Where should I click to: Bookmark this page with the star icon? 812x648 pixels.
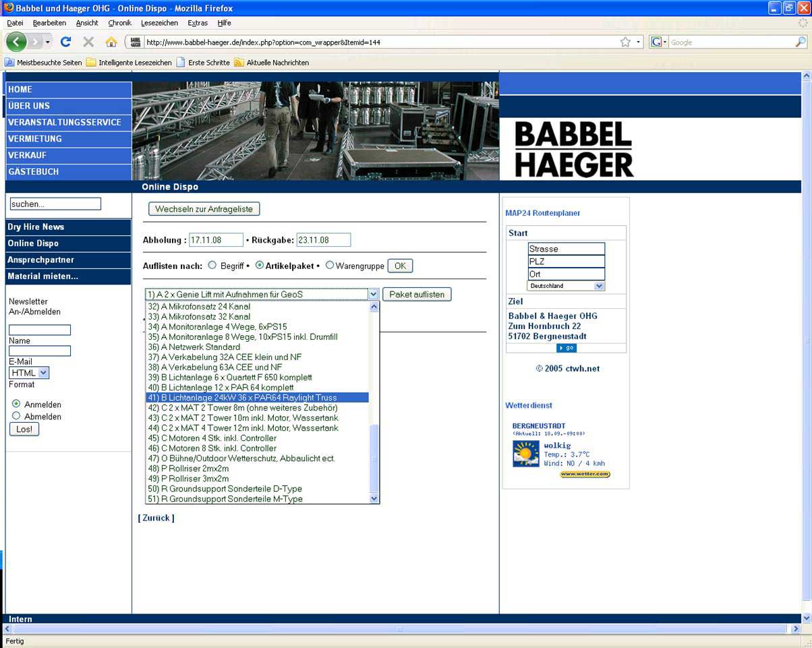coord(625,42)
